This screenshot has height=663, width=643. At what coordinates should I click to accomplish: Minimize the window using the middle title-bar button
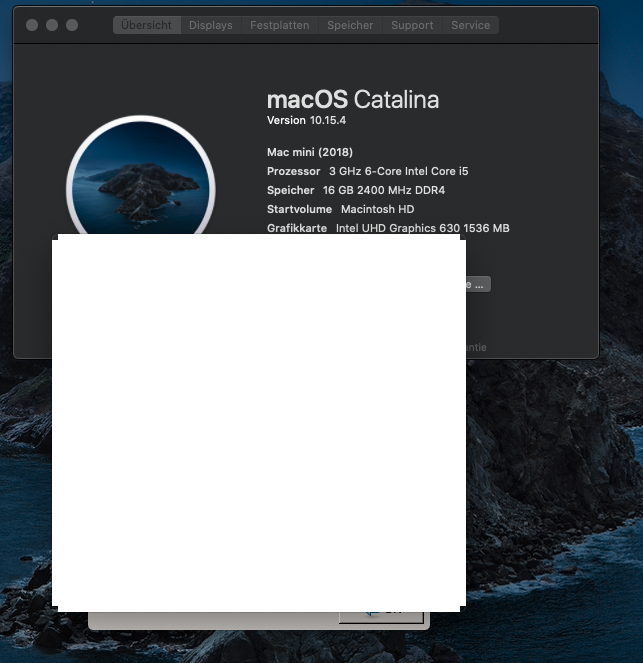(52, 25)
